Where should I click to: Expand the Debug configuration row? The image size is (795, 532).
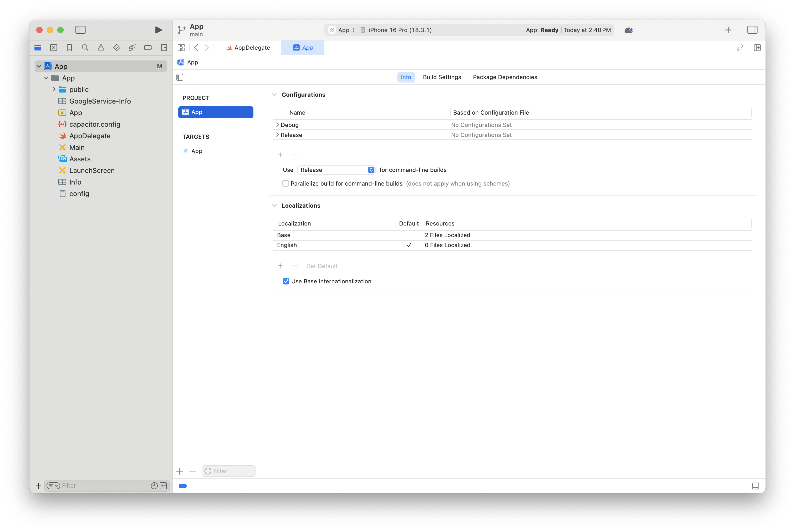[x=278, y=125]
